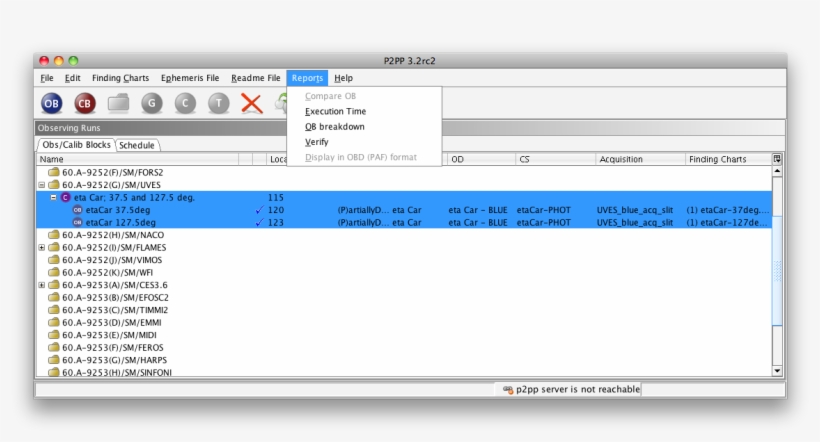Collapse the eta Car container node
The height and width of the screenshot is (442, 820).
[54, 198]
